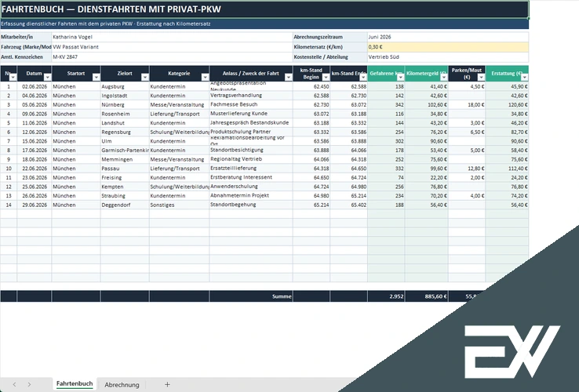Expand the Anlass / Zweck der Fahrt filter
This screenshot has width=579, height=392.
[x=289, y=77]
